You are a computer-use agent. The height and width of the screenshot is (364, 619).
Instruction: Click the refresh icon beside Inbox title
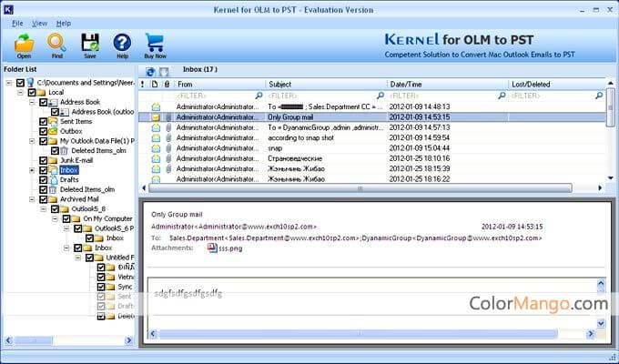[x=151, y=70]
